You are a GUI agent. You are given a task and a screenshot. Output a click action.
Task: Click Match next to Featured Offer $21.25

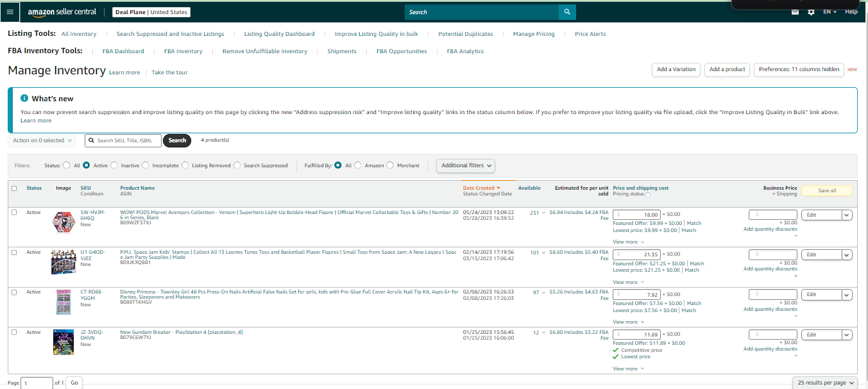click(697, 263)
